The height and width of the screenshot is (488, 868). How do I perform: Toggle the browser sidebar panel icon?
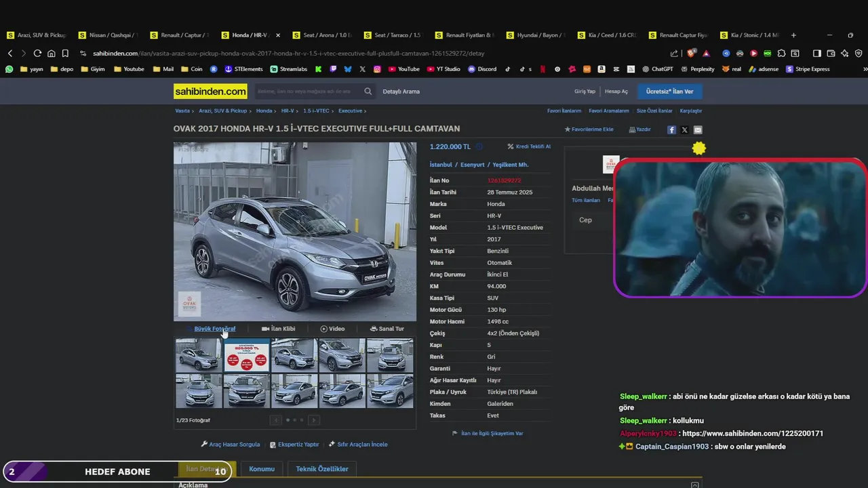click(x=816, y=54)
